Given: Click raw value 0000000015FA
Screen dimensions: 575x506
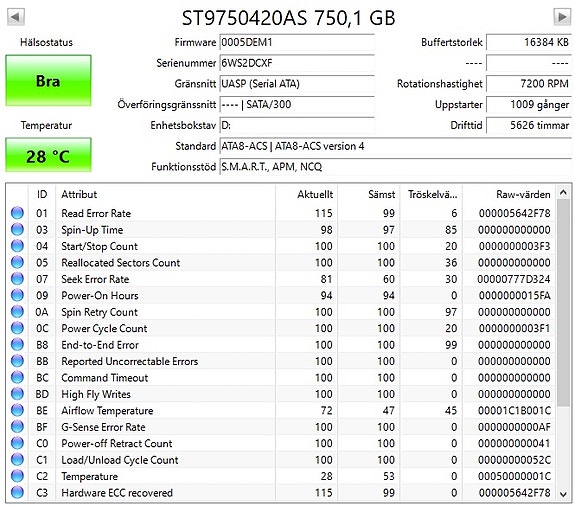Looking at the screenshot, I should click(x=514, y=296).
